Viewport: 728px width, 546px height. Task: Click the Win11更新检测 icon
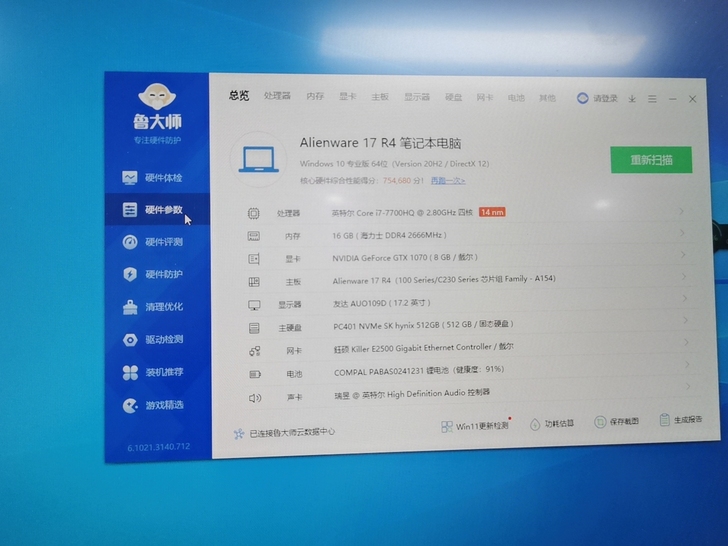click(x=447, y=426)
